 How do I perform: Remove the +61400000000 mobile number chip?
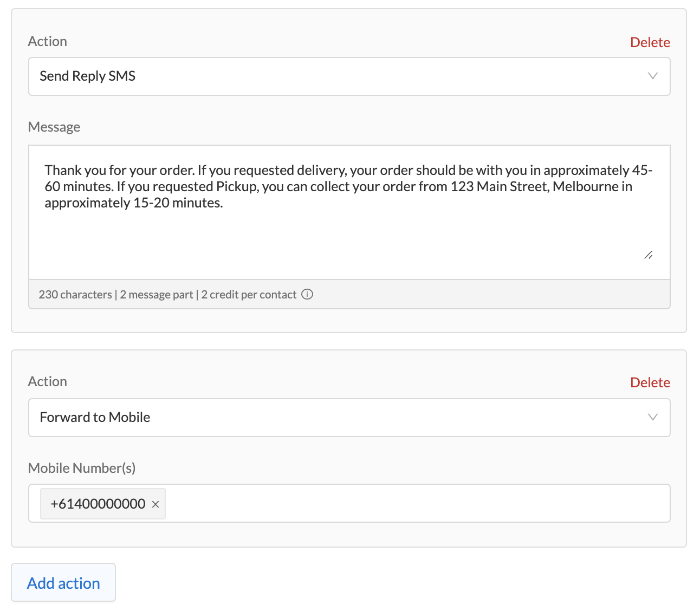coord(155,504)
